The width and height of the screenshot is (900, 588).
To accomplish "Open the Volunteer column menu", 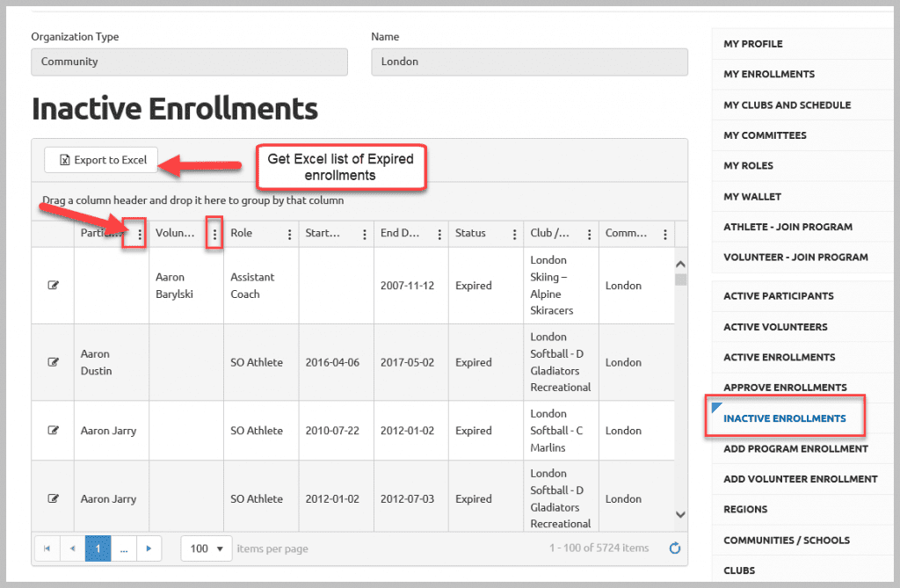I will click(x=214, y=235).
